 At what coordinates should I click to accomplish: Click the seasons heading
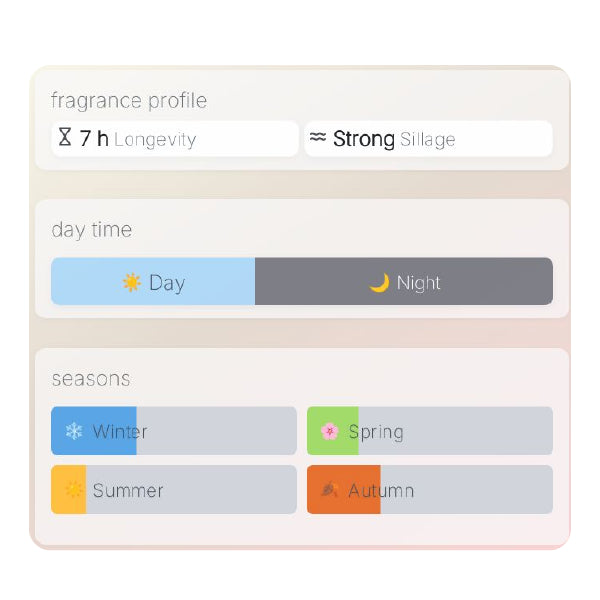click(x=91, y=379)
